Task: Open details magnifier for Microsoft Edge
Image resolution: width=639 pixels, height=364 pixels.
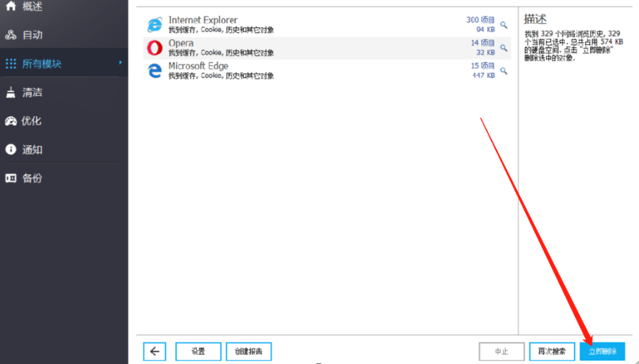Action: tap(504, 71)
